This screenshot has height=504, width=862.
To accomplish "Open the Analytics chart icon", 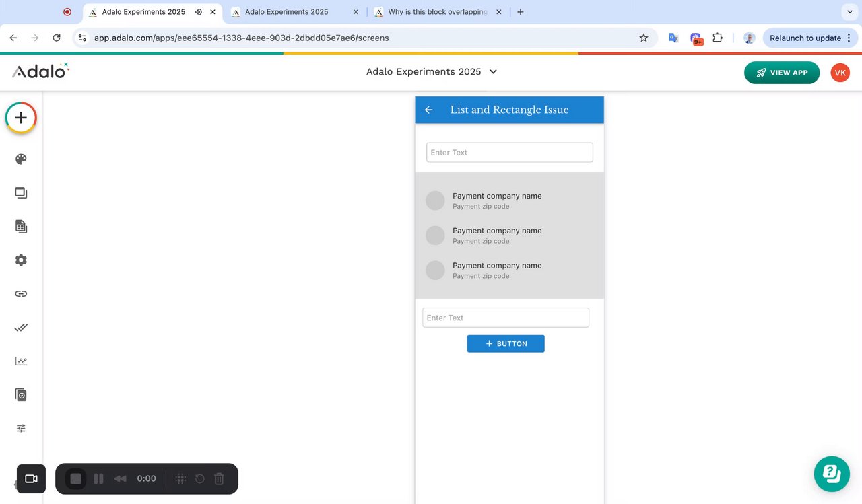I will click(21, 361).
